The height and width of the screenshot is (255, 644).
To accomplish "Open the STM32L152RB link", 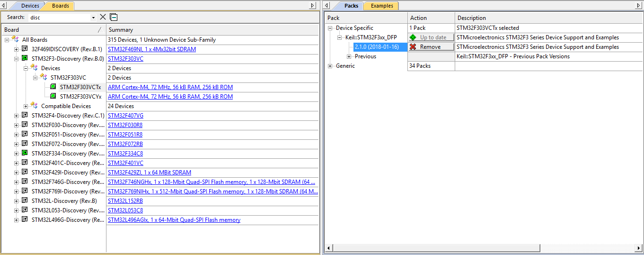I will (125, 201).
